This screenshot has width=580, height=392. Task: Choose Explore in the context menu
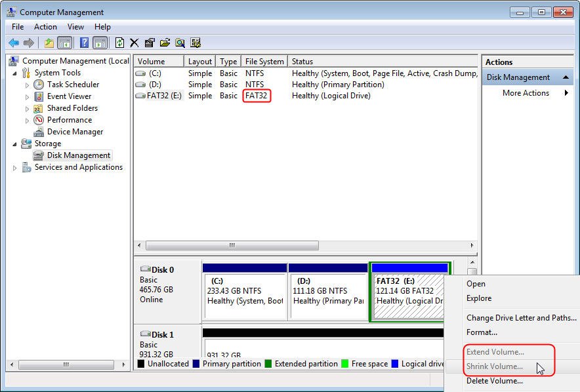pos(479,298)
